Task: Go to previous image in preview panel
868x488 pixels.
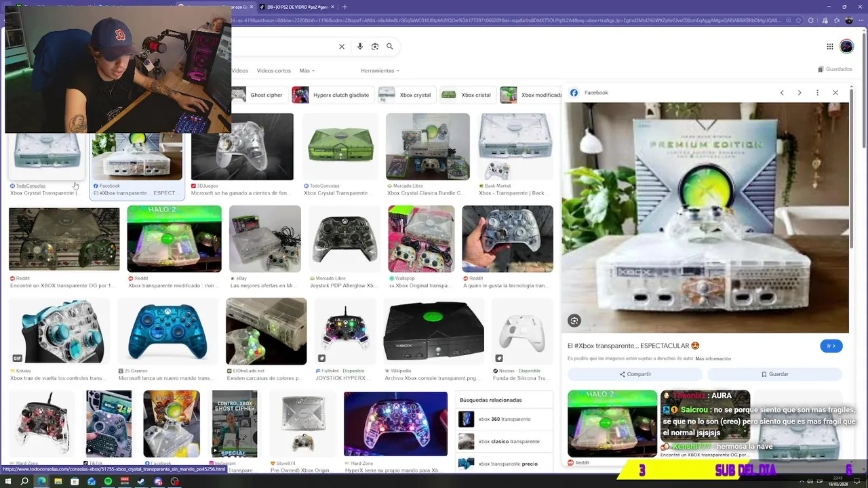Action: coord(782,93)
